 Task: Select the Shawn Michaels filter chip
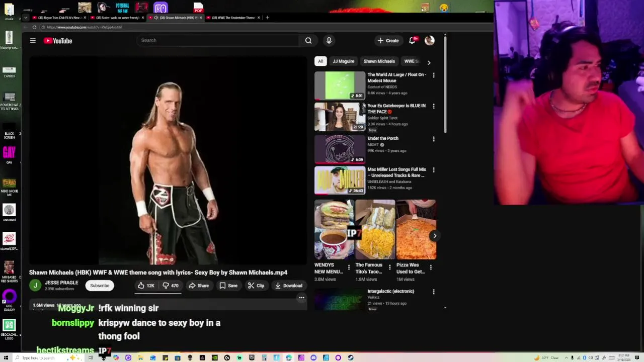click(379, 61)
